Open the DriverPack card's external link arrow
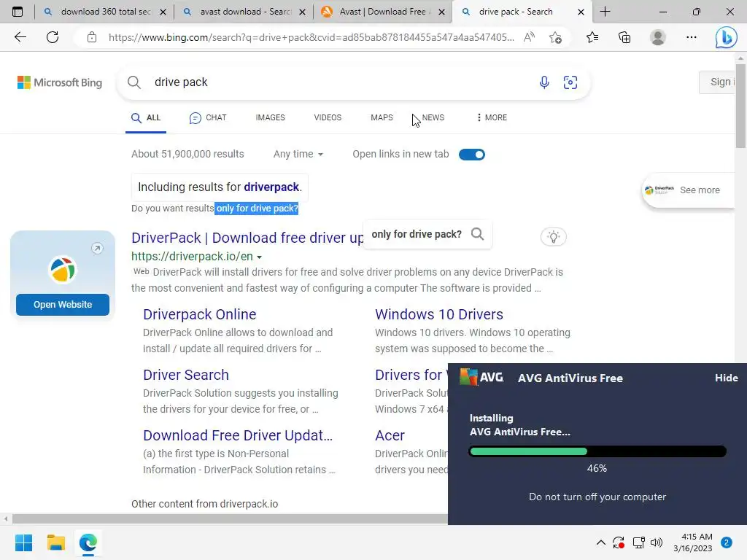 click(97, 248)
